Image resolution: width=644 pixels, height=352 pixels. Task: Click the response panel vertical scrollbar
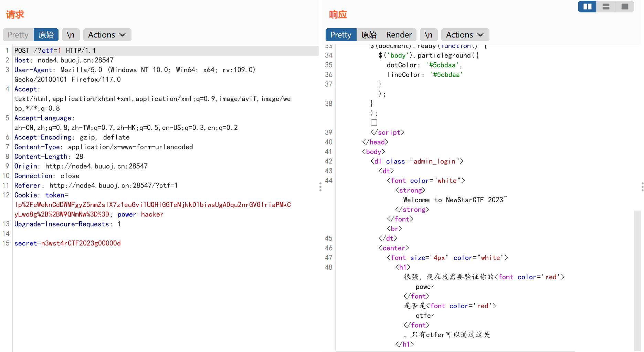point(637,280)
